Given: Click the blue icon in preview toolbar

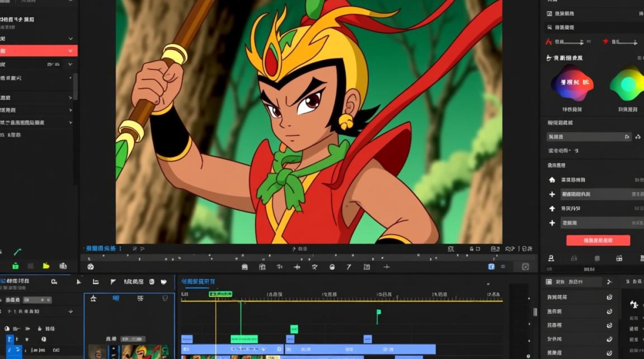Looking at the screenshot, I should tap(491, 267).
